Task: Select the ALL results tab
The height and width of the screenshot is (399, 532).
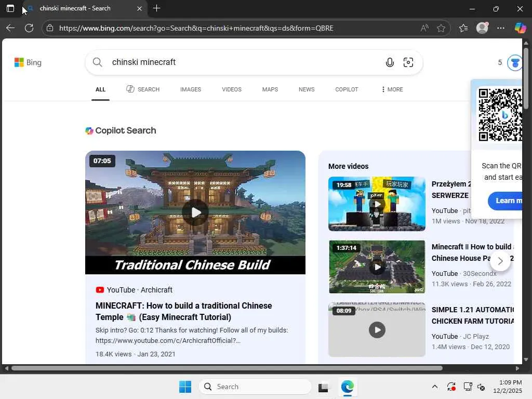Action: [100, 89]
